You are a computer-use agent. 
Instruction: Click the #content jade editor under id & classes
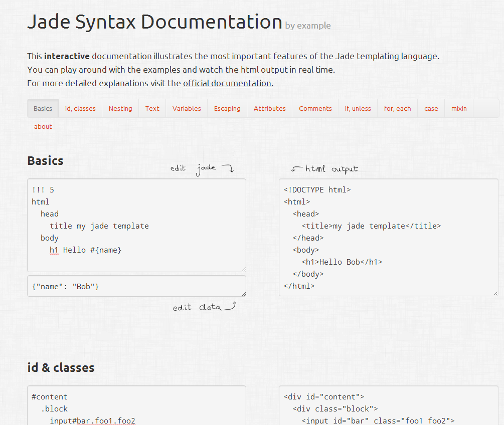coord(136,406)
